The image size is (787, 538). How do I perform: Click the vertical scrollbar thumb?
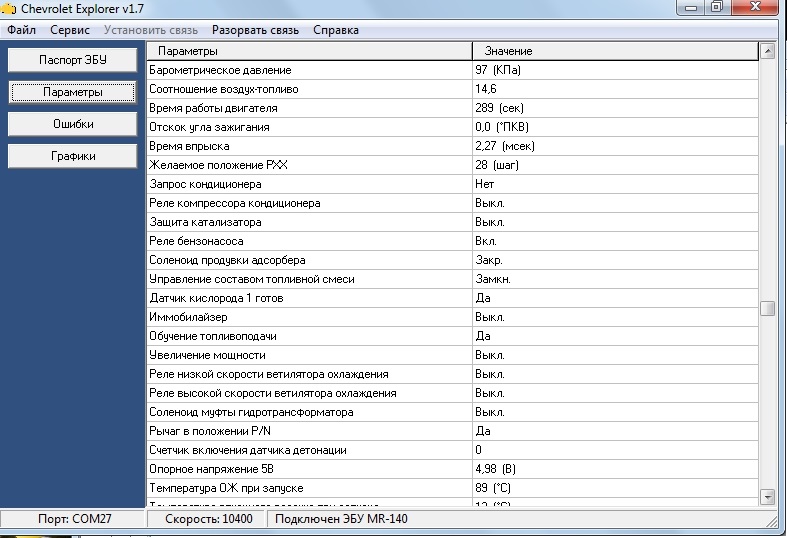pyautogui.click(x=767, y=308)
